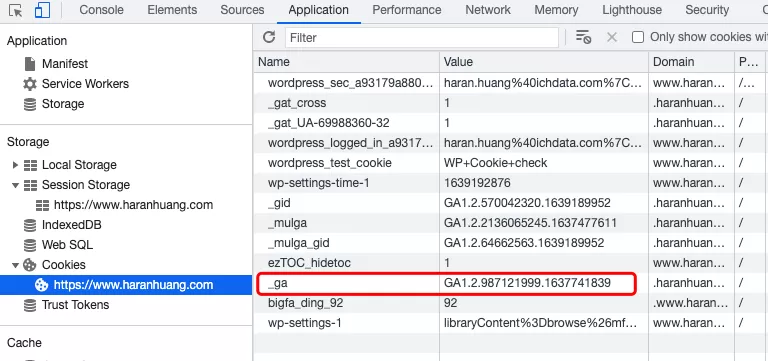The height and width of the screenshot is (361, 768).
Task: Switch to the Console tab
Action: (x=101, y=10)
